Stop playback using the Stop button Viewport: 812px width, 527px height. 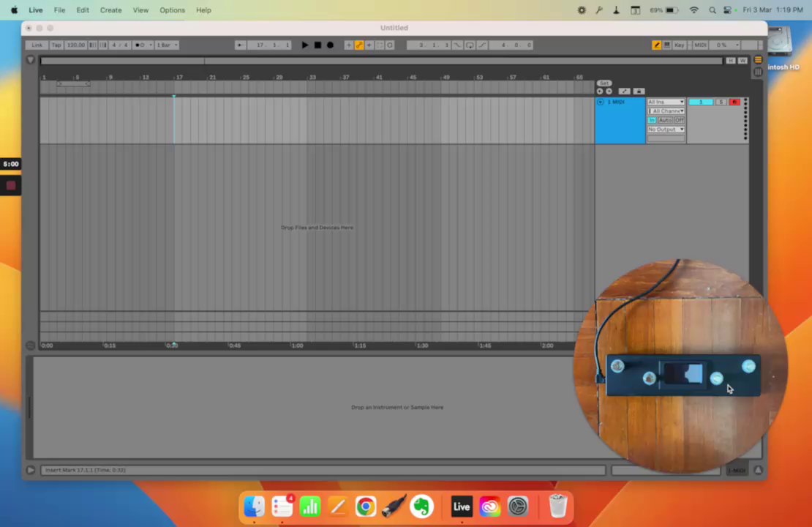pos(317,45)
